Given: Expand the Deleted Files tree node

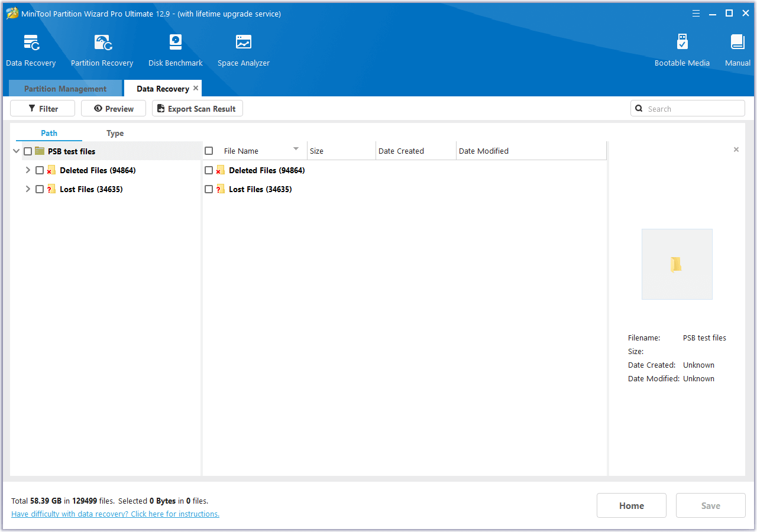Looking at the screenshot, I should pyautogui.click(x=28, y=170).
